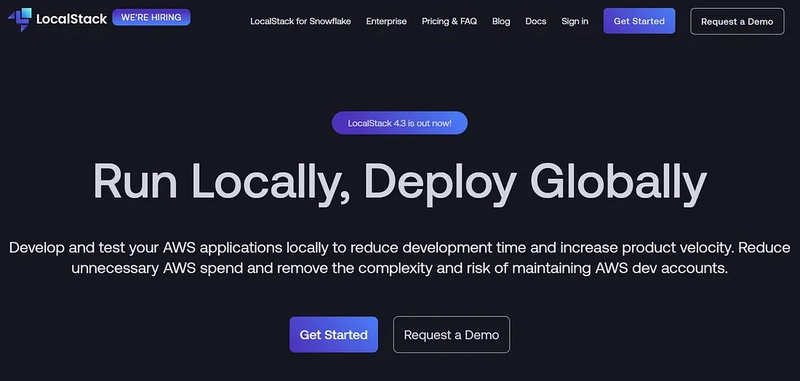Click the LocalStack cube logo icon

click(20, 19)
